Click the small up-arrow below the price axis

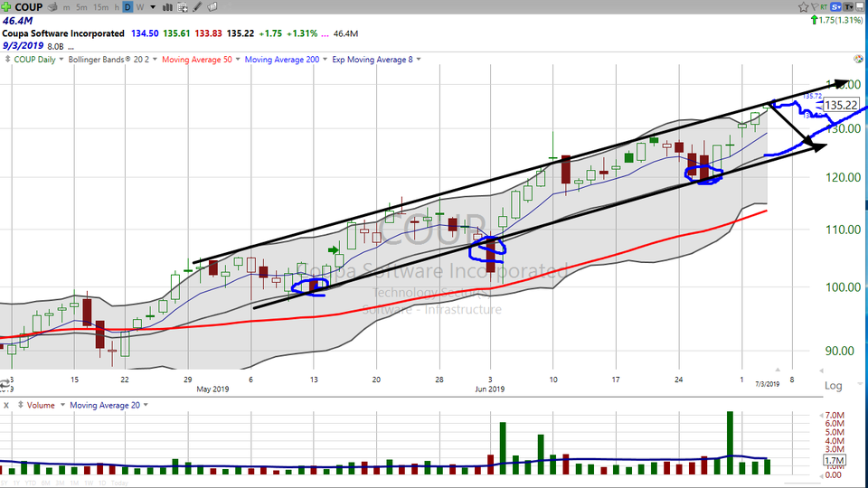(x=778, y=370)
